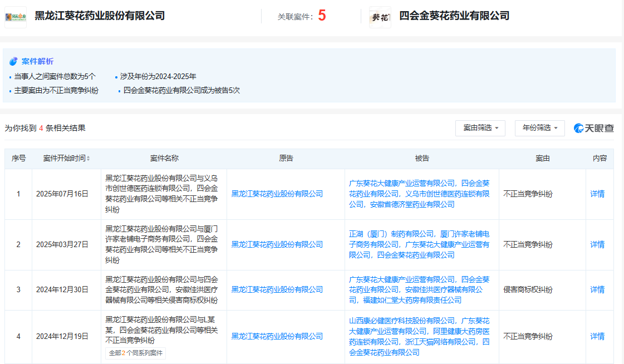624x364 pixels.
Task: Open defendant 安徽省德济堂药业有限公司 link
Action: (x=412, y=204)
